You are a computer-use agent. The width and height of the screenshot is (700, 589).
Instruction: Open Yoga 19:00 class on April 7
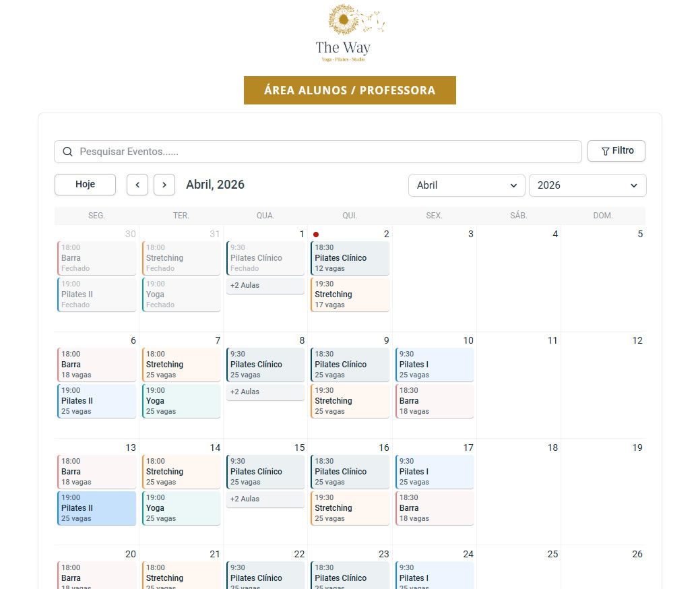tap(181, 401)
